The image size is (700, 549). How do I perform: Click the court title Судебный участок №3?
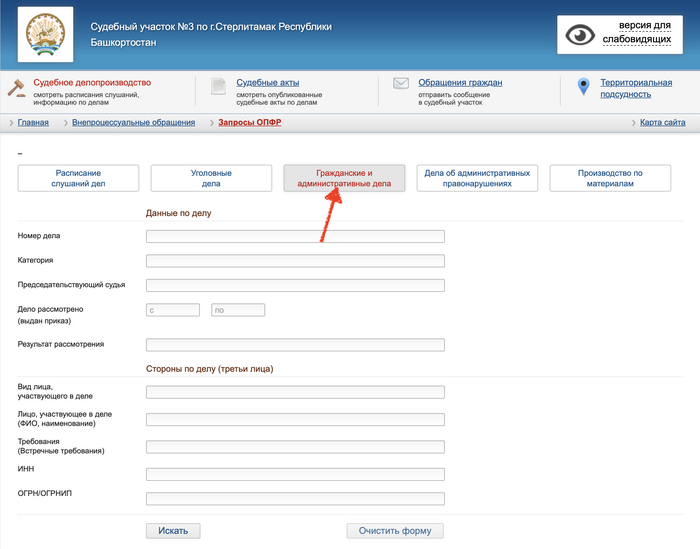coord(211,34)
